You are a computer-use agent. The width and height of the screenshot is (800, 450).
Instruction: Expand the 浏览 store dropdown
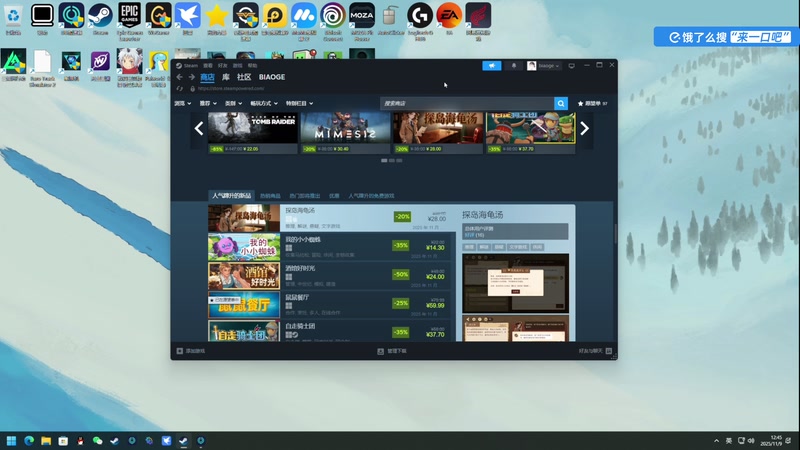pos(183,103)
